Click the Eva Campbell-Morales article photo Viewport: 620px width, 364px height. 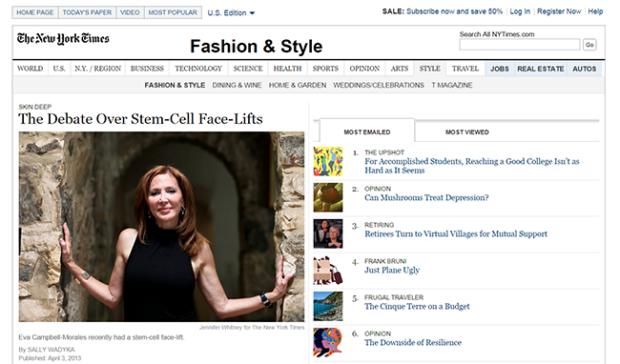coord(161,227)
